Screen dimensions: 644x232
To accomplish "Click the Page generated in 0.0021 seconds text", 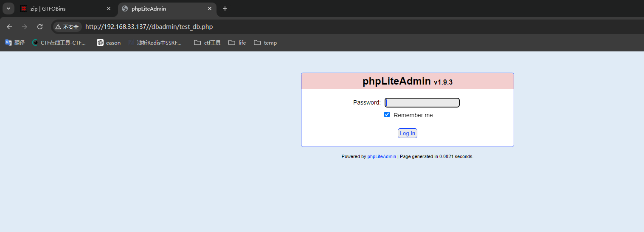I will click(x=436, y=157).
